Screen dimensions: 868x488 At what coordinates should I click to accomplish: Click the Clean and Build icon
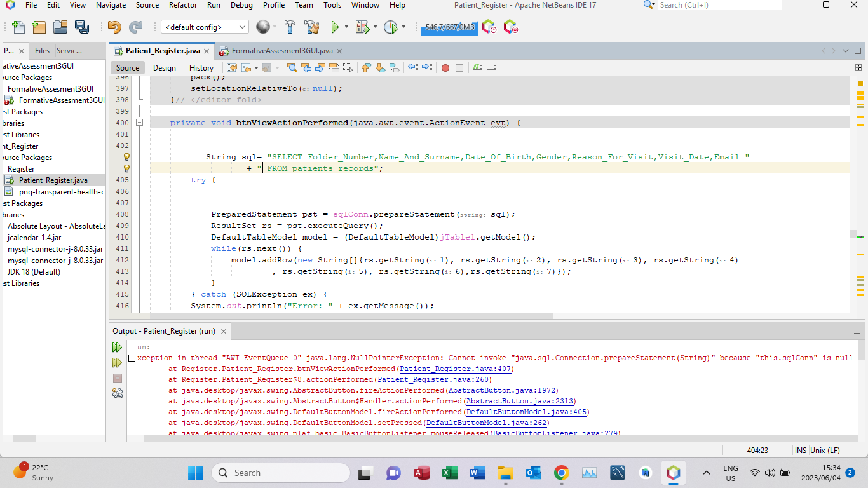[311, 27]
